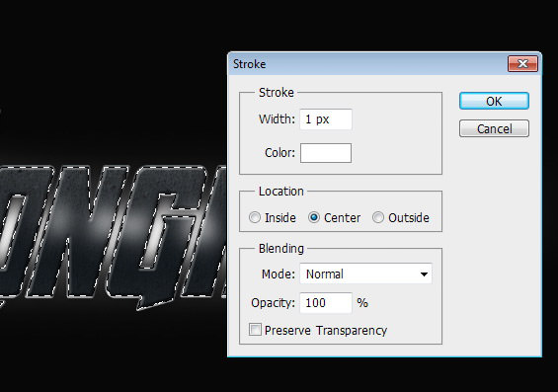The width and height of the screenshot is (558, 392).
Task: Confirm the stroke with OK button
Action: 494,101
